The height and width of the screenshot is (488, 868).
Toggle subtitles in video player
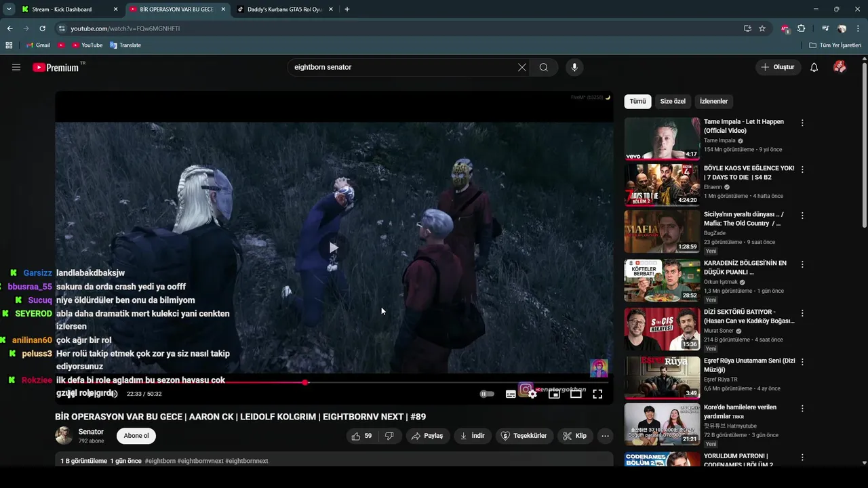(511, 394)
